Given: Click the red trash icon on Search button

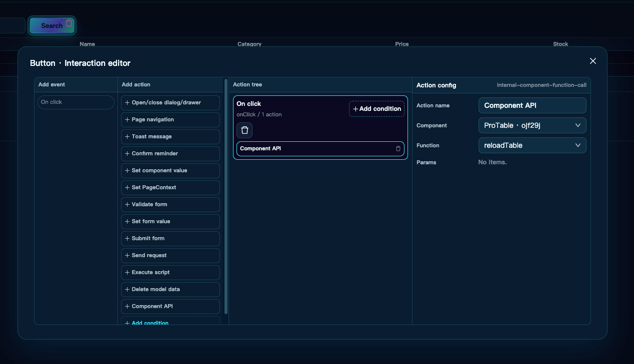Looking at the screenshot, I should pyautogui.click(x=69, y=23).
